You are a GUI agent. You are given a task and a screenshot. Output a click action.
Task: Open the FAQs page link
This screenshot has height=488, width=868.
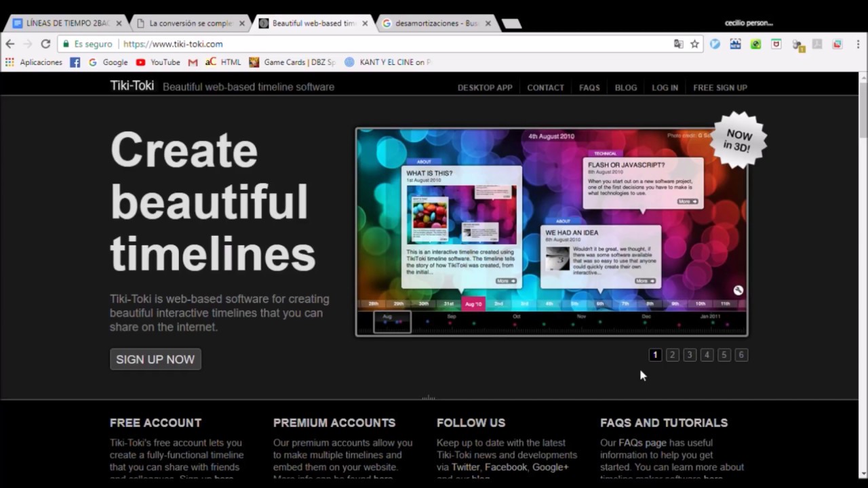(x=642, y=443)
